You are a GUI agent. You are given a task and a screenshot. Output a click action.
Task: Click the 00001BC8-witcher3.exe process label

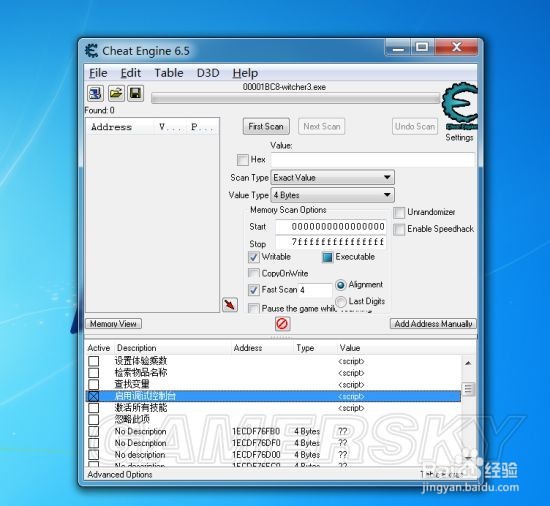(x=284, y=87)
